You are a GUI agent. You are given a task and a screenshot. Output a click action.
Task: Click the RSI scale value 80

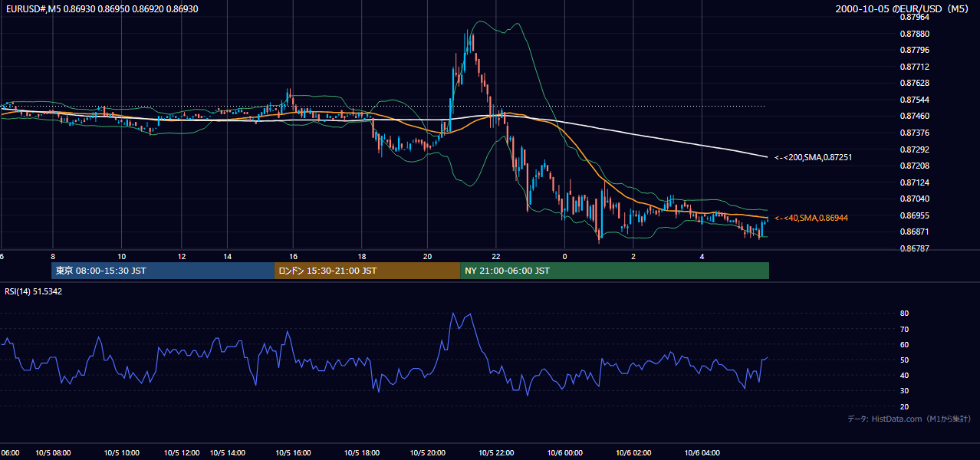[x=904, y=314]
